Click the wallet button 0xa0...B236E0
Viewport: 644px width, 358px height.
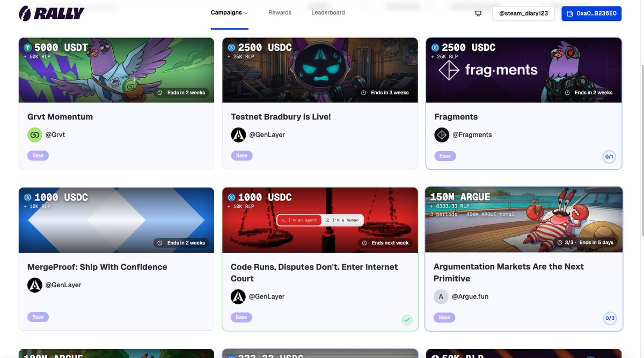[x=591, y=13]
